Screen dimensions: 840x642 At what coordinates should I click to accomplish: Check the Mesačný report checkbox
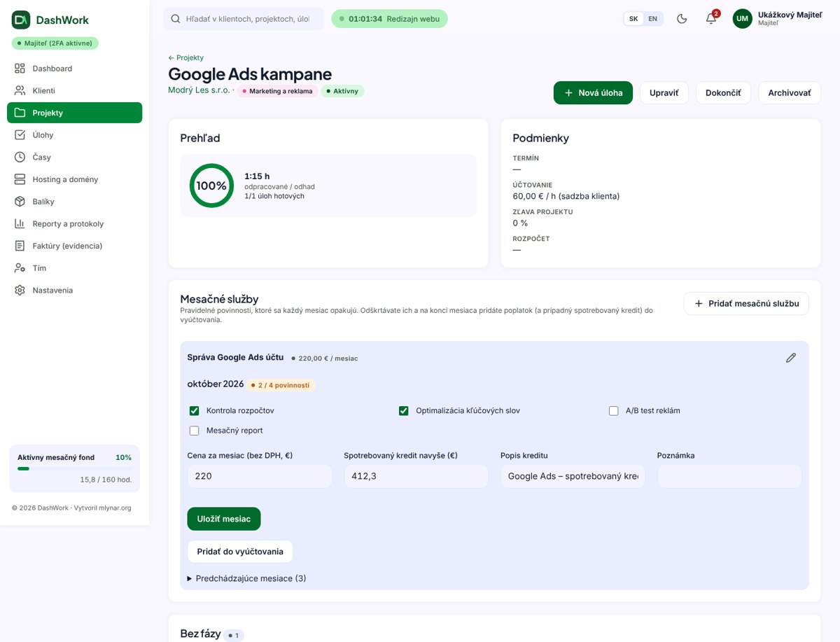coord(195,431)
